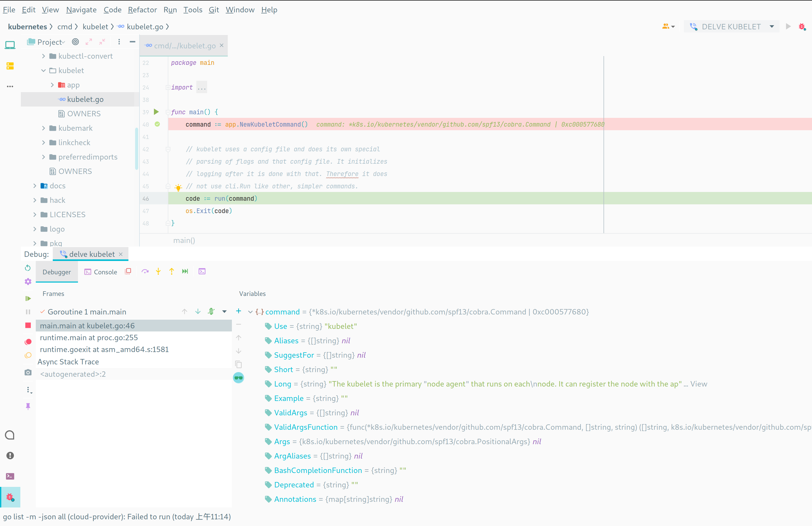Click the camera thread dump icon
This screenshot has width=812, height=526.
click(x=28, y=372)
